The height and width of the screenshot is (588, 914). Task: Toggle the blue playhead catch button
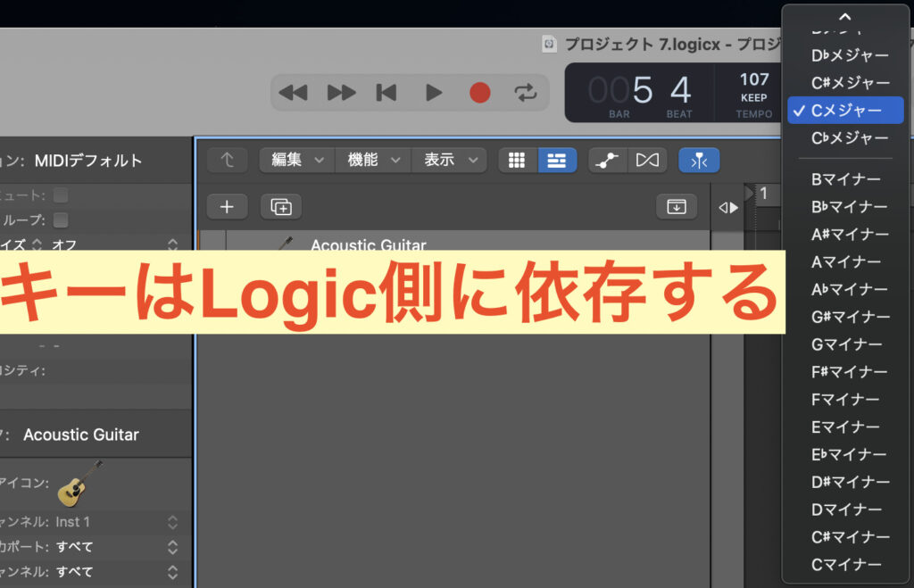[x=699, y=161]
